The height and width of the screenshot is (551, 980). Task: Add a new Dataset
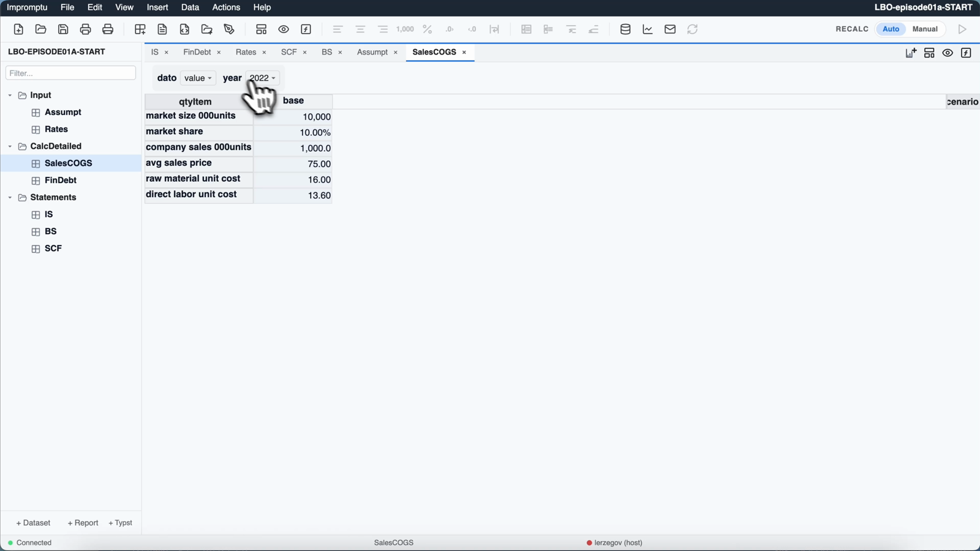tap(33, 523)
